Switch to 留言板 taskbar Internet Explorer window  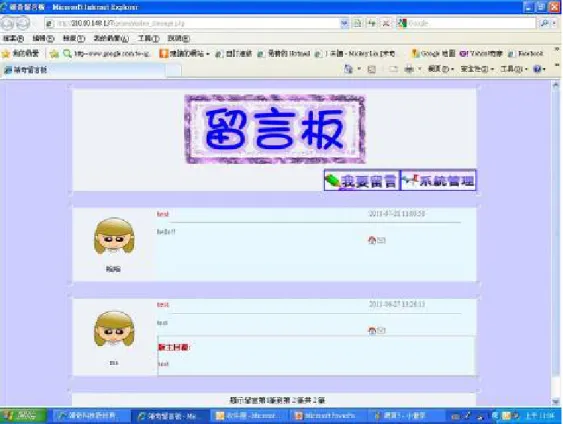tap(170, 416)
